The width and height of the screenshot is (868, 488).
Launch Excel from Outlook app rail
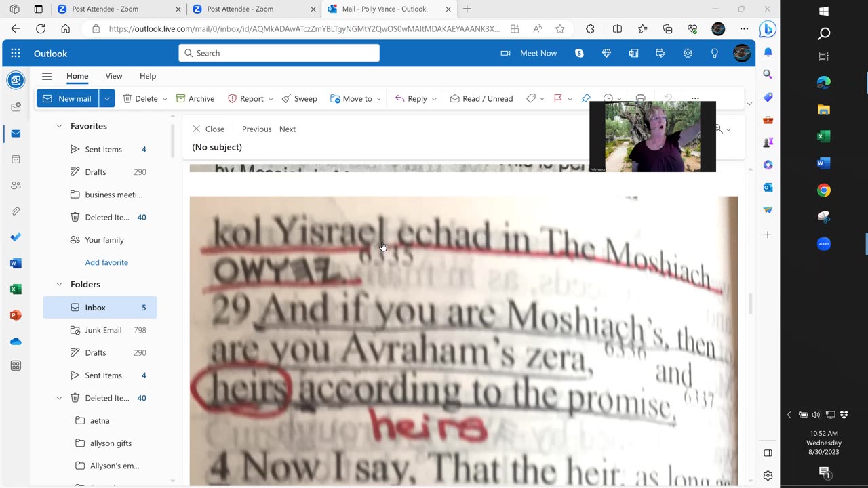[16, 289]
